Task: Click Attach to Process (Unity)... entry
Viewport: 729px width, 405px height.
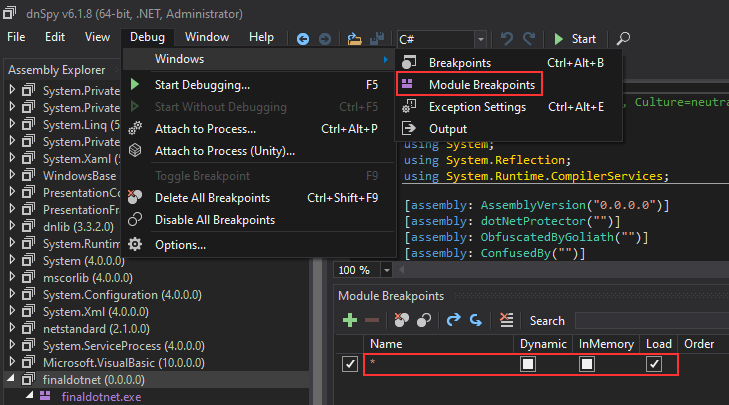Action: pos(224,151)
